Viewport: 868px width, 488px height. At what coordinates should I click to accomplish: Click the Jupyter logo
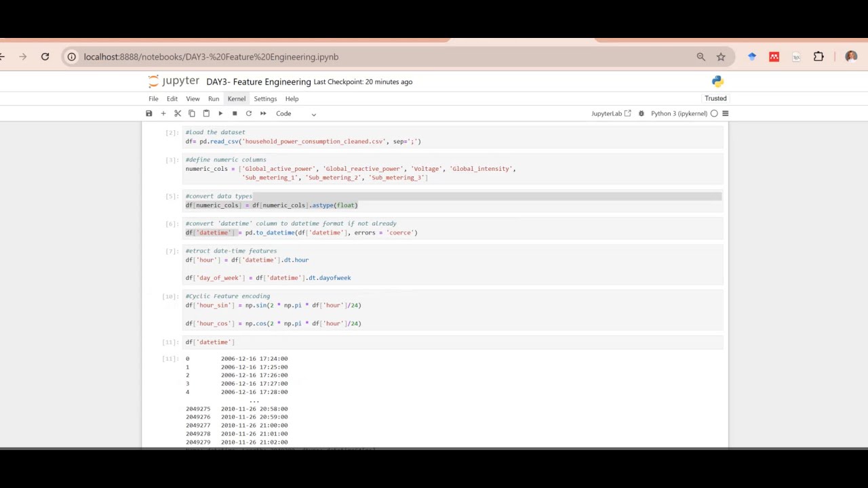point(174,81)
